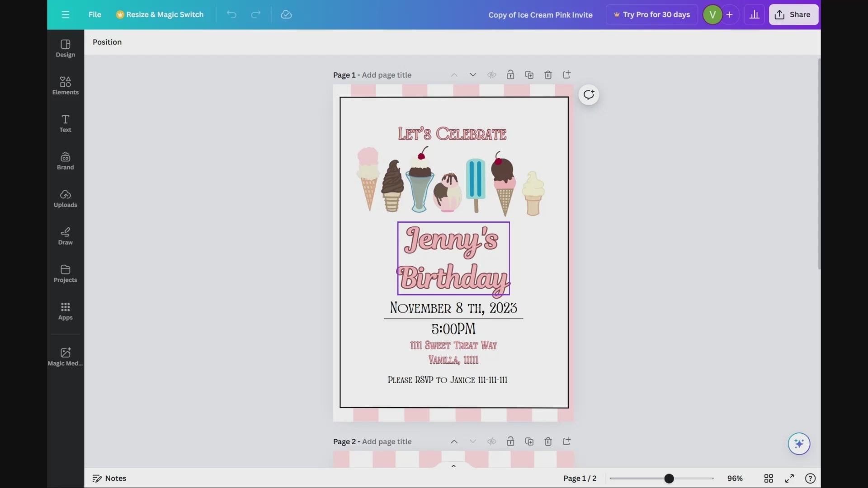Select the Draw tool
The height and width of the screenshot is (488, 868).
point(66,236)
